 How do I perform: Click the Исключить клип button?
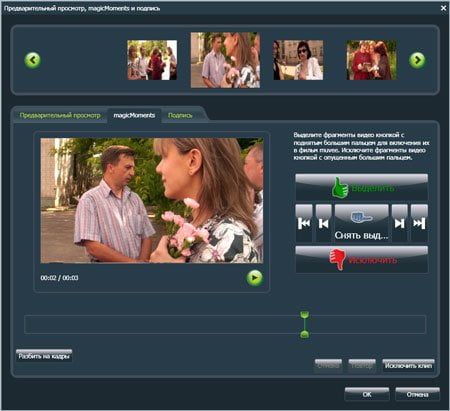pyautogui.click(x=408, y=366)
